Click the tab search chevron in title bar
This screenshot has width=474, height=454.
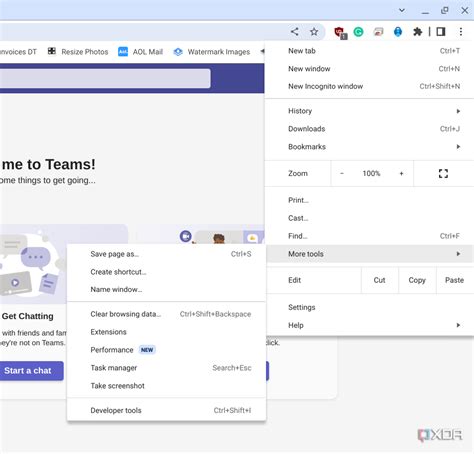402,10
